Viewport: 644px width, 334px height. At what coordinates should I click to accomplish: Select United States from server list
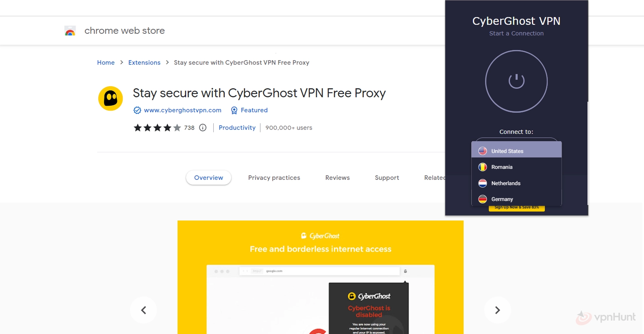click(516, 151)
